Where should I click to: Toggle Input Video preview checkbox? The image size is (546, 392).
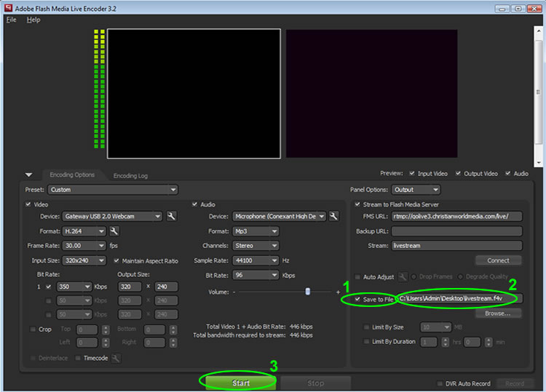pyautogui.click(x=412, y=173)
